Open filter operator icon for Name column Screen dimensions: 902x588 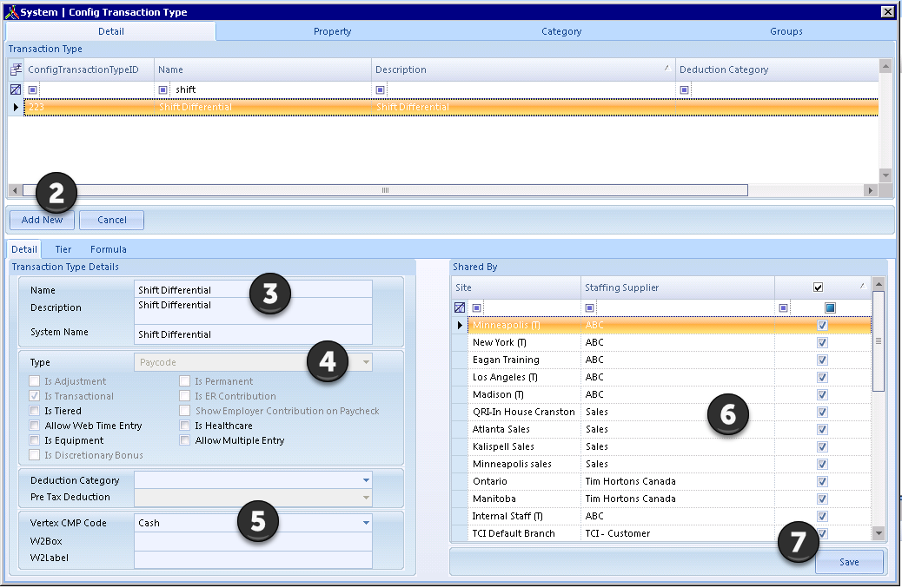click(x=162, y=89)
